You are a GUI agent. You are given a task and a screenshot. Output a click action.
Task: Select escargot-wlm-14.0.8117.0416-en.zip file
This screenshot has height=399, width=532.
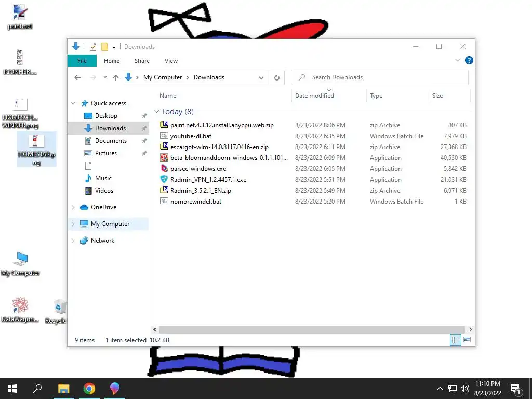point(219,147)
